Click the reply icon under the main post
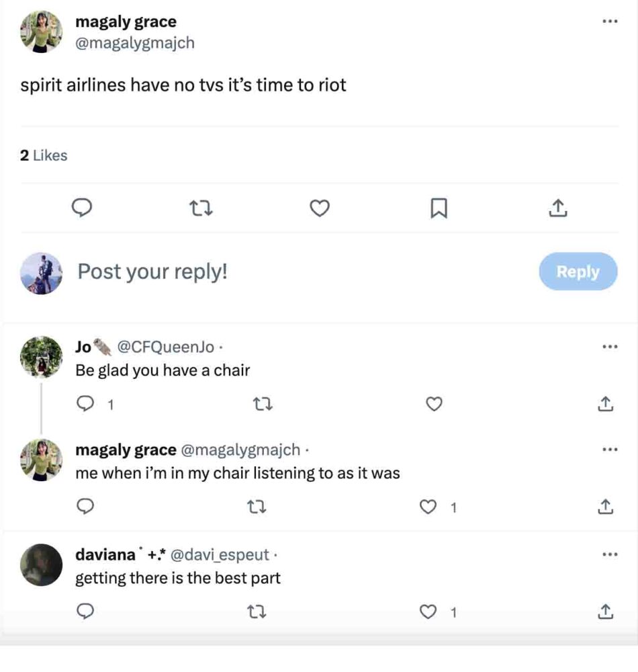This screenshot has width=638, height=672. pos(82,210)
